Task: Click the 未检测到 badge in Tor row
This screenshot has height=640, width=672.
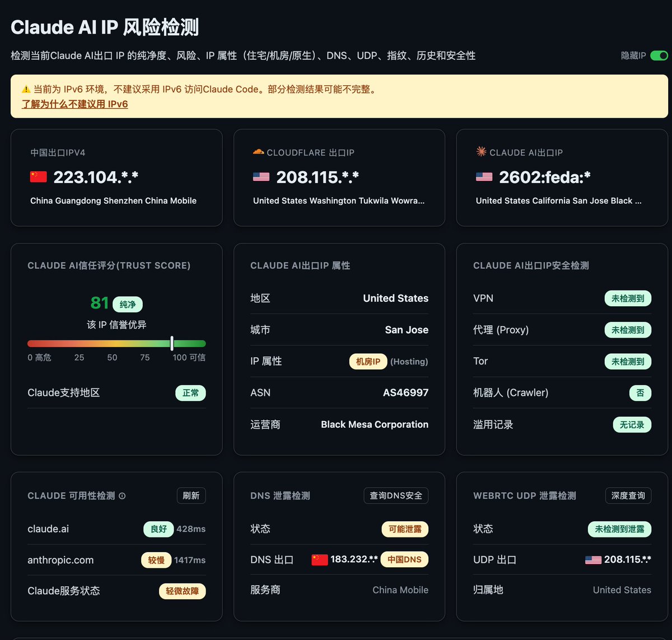Action: click(x=628, y=362)
